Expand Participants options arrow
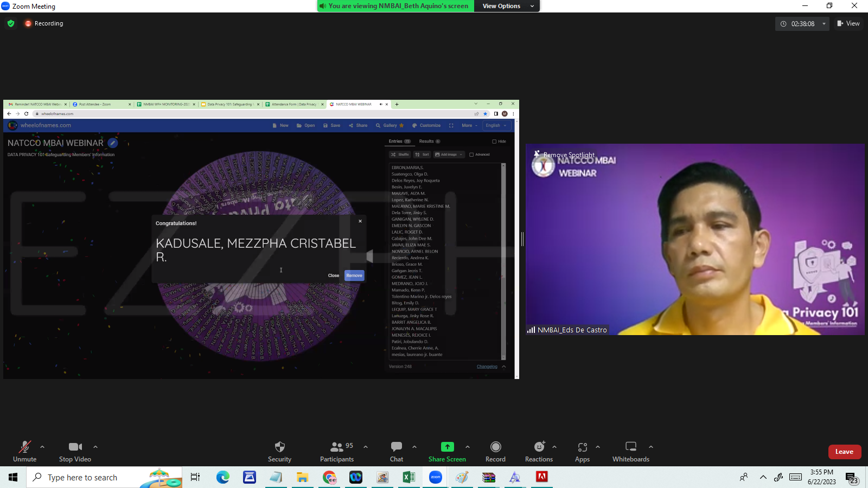868x488 pixels. point(366,447)
